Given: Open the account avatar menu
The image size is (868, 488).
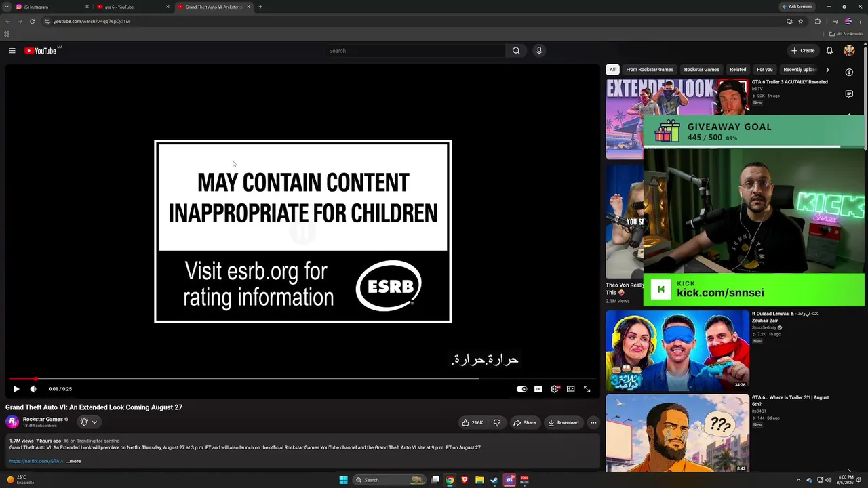Looking at the screenshot, I should pos(849,51).
